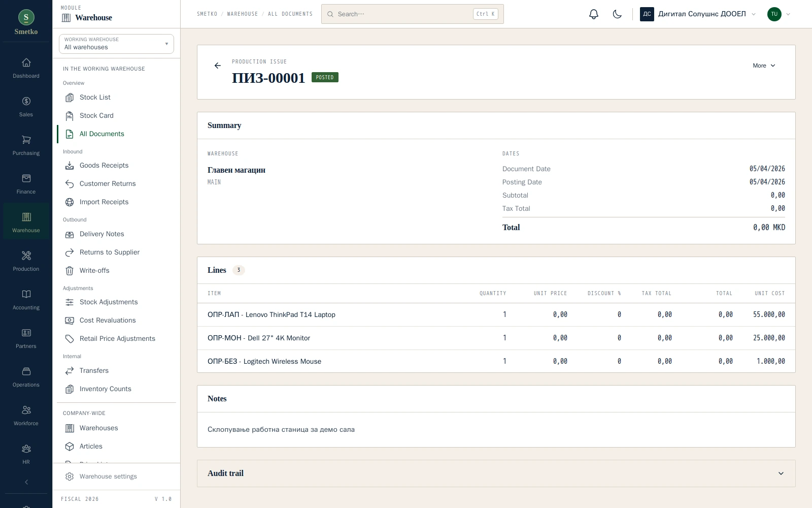This screenshot has width=812, height=508.
Task: Open notifications bell icon
Action: (594, 14)
